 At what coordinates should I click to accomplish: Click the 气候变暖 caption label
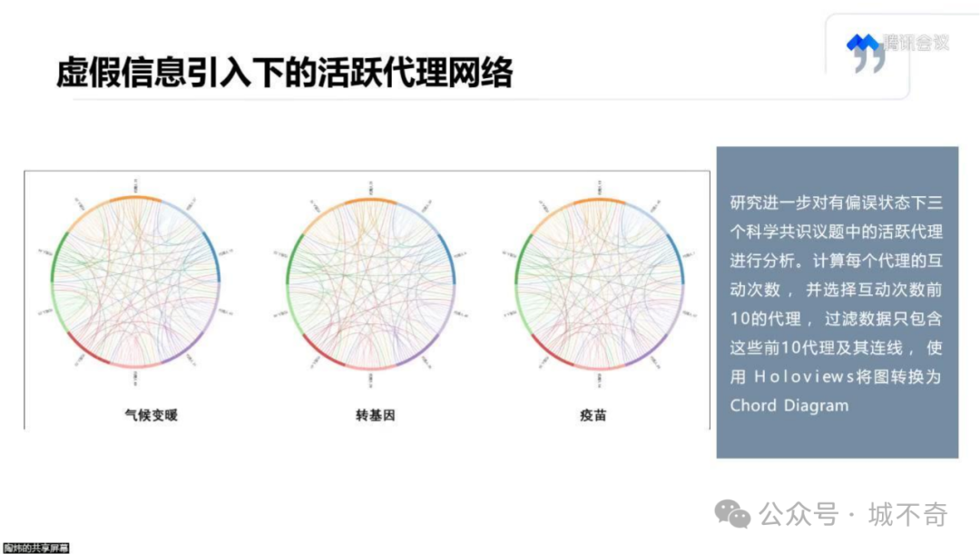click(x=152, y=415)
